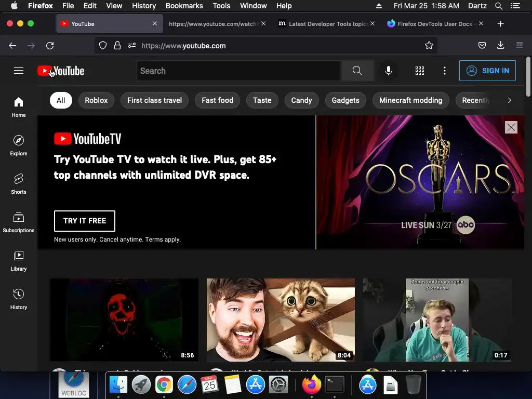Select the Taste filter chip
The height and width of the screenshot is (399, 532).
(262, 100)
